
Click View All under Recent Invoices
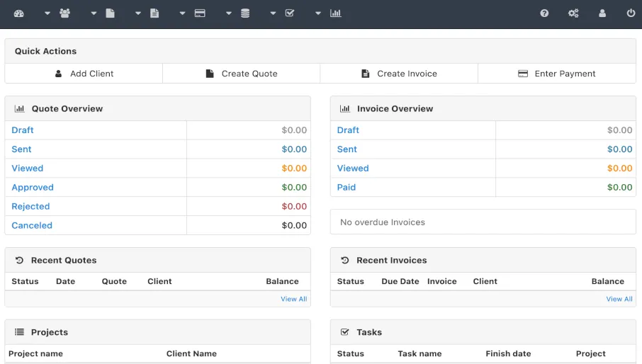click(619, 299)
